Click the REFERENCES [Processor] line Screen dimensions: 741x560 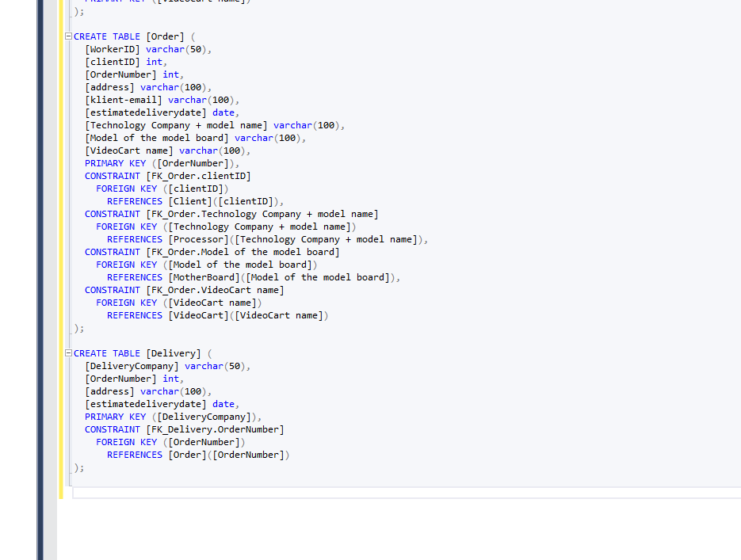click(x=266, y=239)
